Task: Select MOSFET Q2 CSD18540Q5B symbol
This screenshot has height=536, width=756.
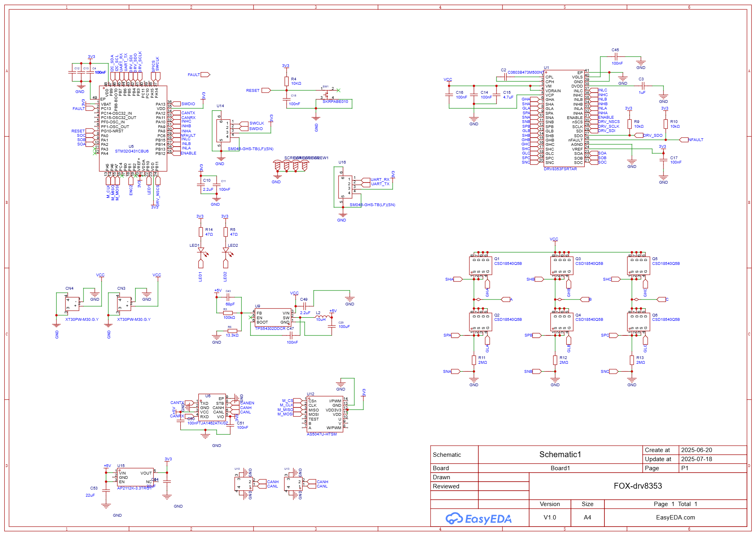Action: pyautogui.click(x=481, y=322)
